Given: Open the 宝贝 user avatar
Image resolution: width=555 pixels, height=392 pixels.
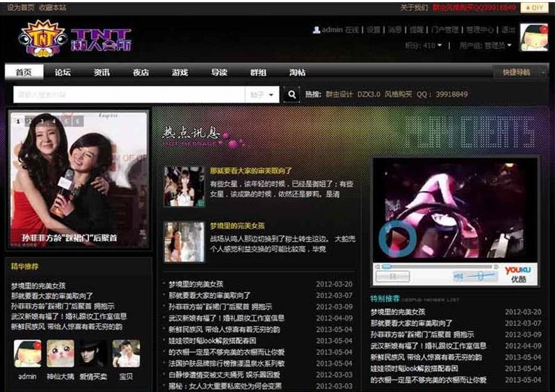Looking at the screenshot, I should [126, 354].
